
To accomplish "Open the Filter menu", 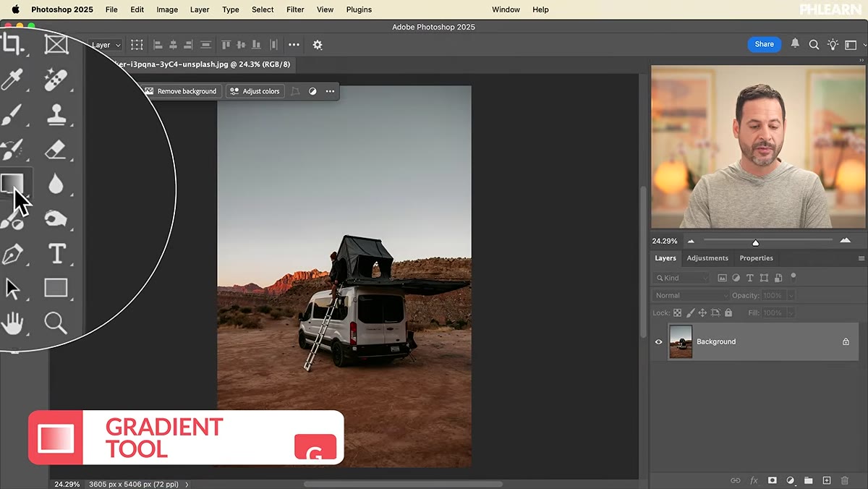I will coord(295,9).
